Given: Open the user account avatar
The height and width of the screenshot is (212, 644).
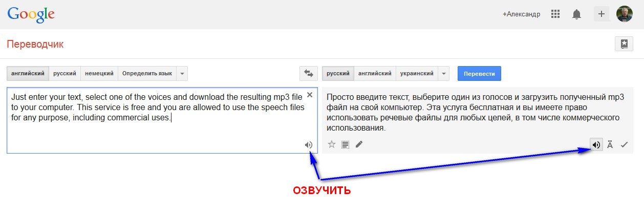Looking at the screenshot, I should pos(625,14).
